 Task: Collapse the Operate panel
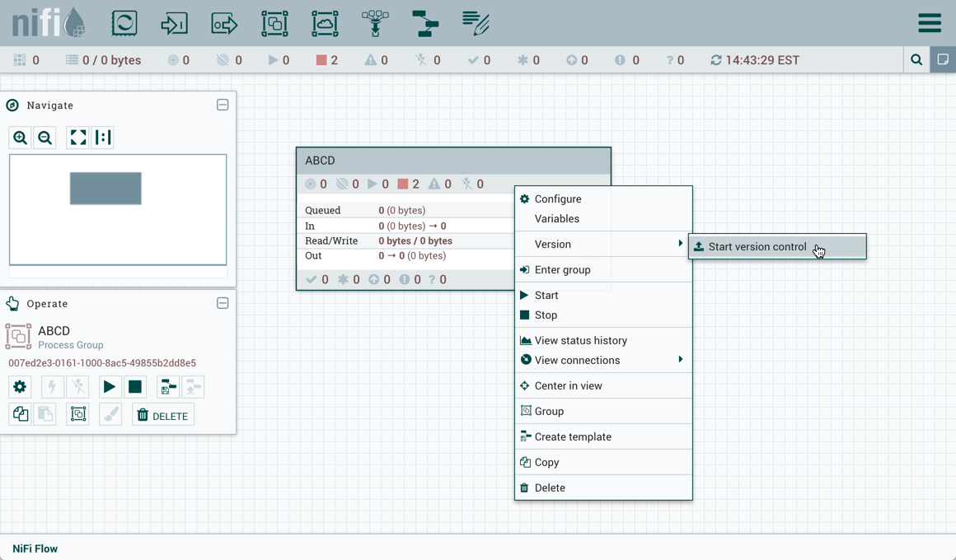tap(223, 304)
